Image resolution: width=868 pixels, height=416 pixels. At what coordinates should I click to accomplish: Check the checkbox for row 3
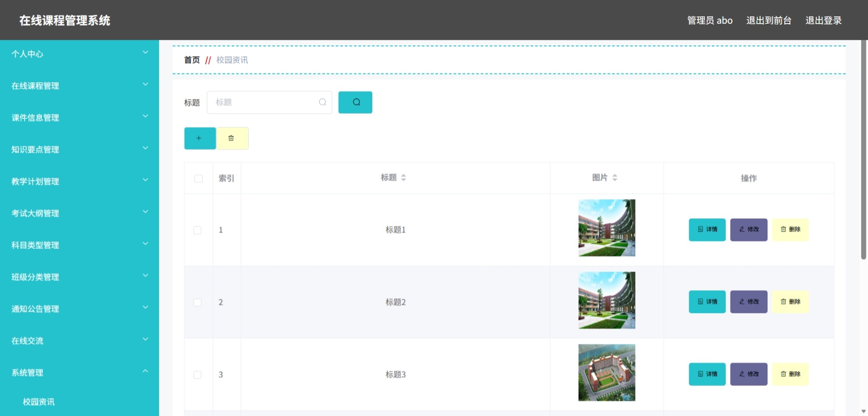pyautogui.click(x=197, y=375)
